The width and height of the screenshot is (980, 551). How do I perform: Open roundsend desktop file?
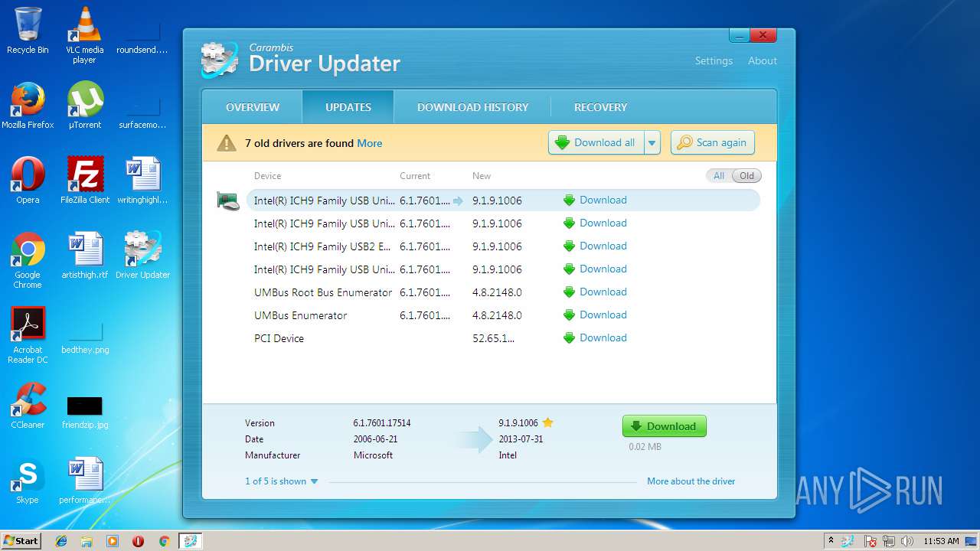(x=142, y=38)
